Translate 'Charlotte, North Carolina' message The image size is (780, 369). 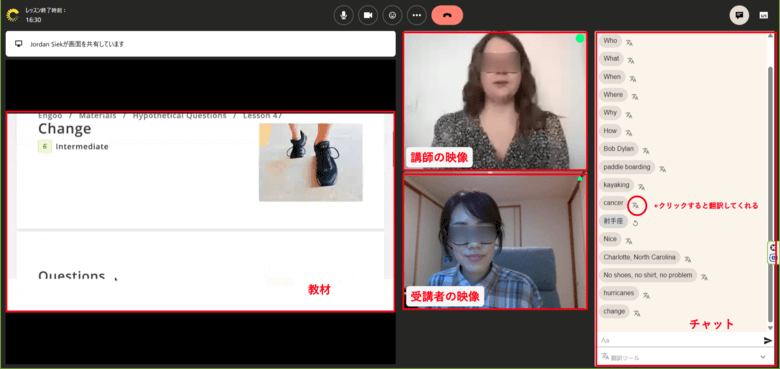(x=687, y=259)
